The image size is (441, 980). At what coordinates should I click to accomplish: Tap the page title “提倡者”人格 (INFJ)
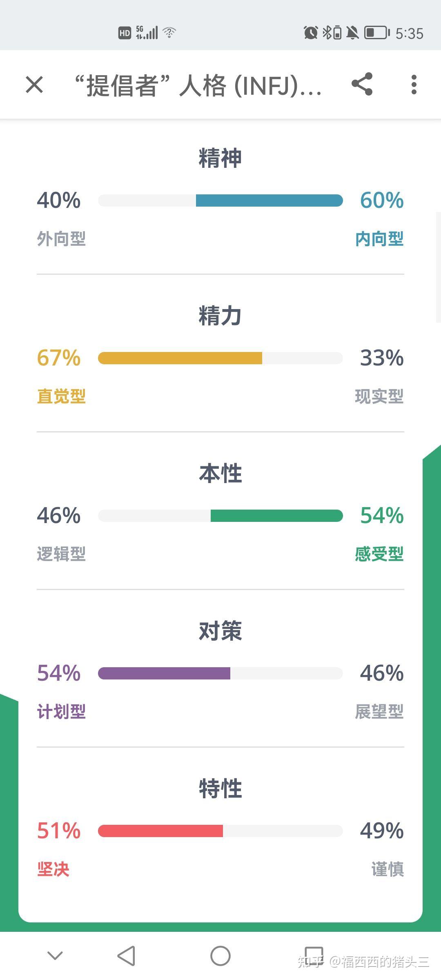click(198, 85)
